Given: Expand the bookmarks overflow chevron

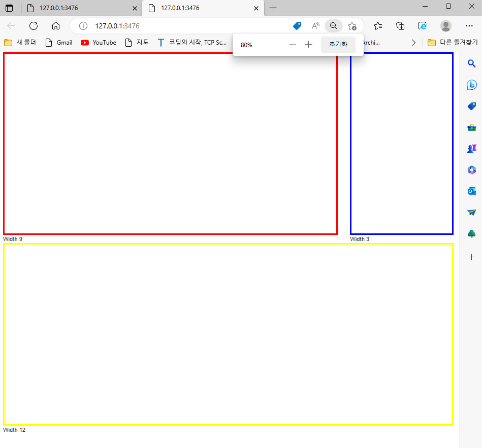Looking at the screenshot, I should tap(414, 43).
